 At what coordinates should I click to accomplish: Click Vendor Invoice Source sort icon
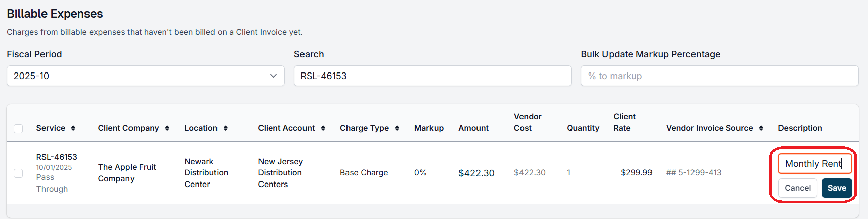761,128
